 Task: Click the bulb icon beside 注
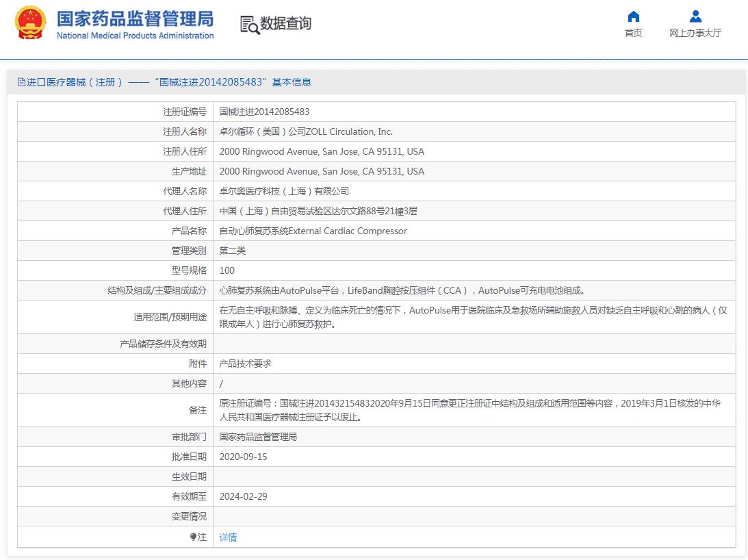tap(193, 537)
